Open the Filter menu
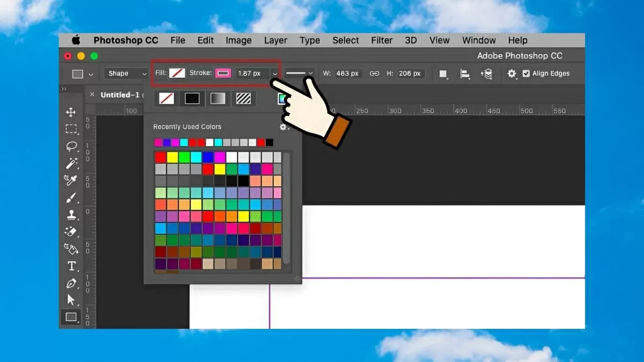 [x=382, y=40]
